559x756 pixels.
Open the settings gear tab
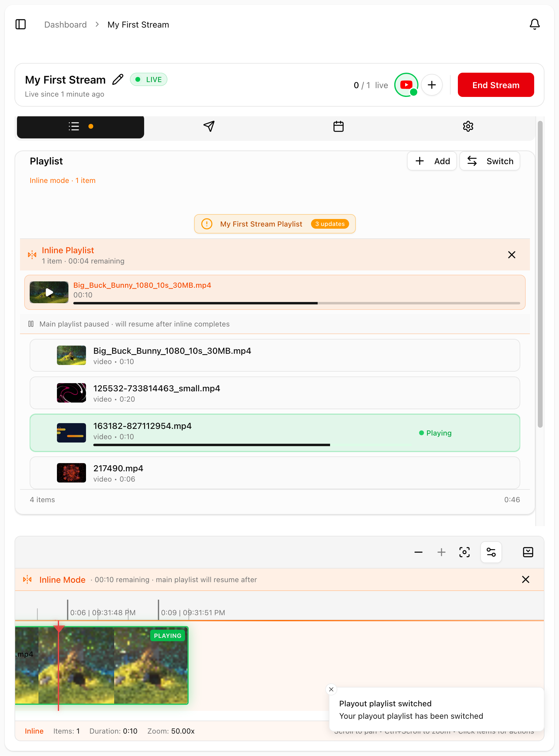click(x=468, y=127)
